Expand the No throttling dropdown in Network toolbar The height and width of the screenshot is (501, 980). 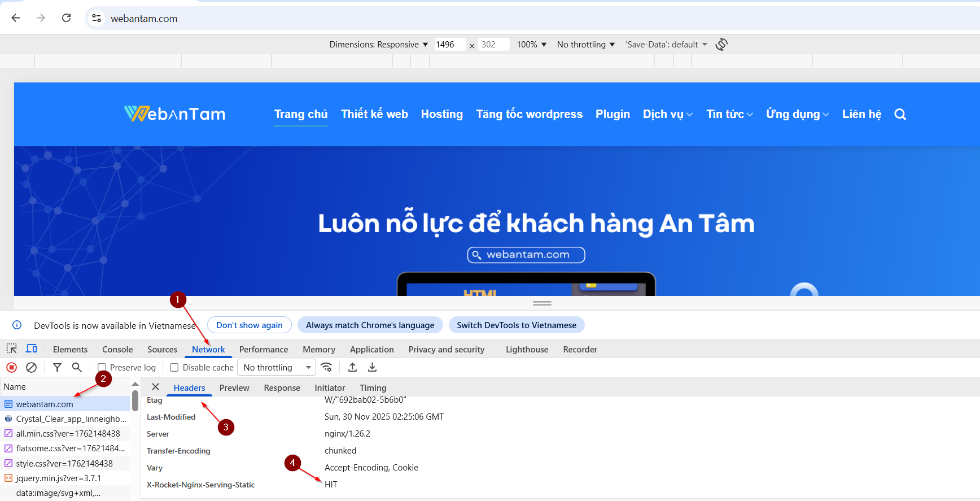tap(277, 368)
